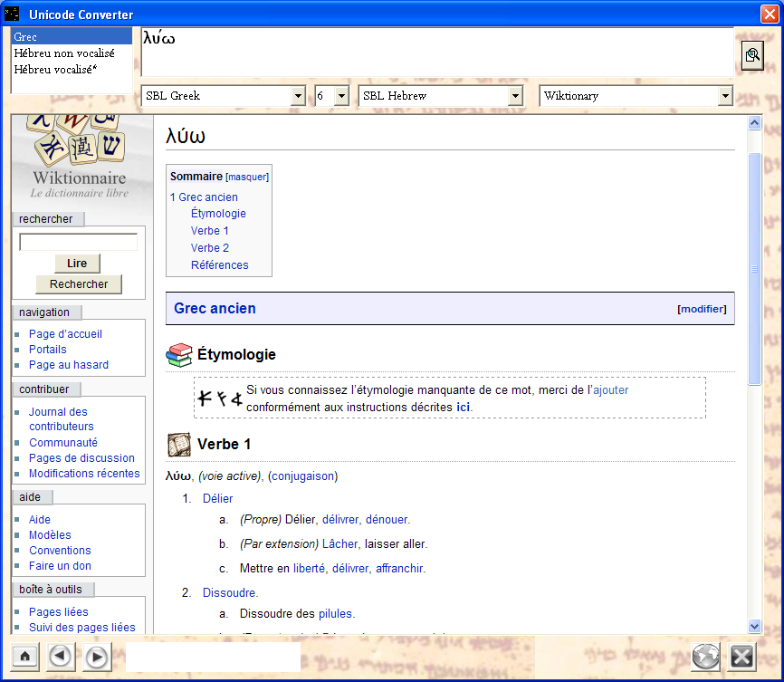Click the Étymologie books icon
784x682 pixels.
coord(179,355)
